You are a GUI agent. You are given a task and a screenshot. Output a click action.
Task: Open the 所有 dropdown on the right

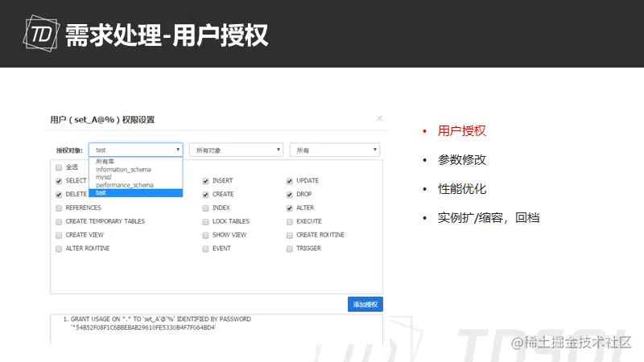point(335,150)
